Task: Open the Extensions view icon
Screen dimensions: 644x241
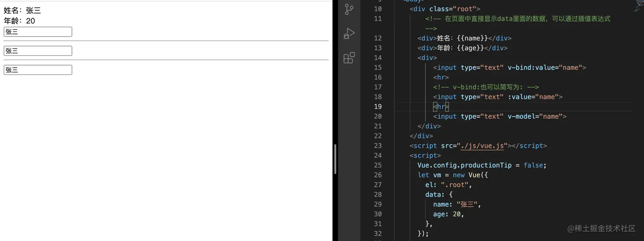Action: [349, 58]
